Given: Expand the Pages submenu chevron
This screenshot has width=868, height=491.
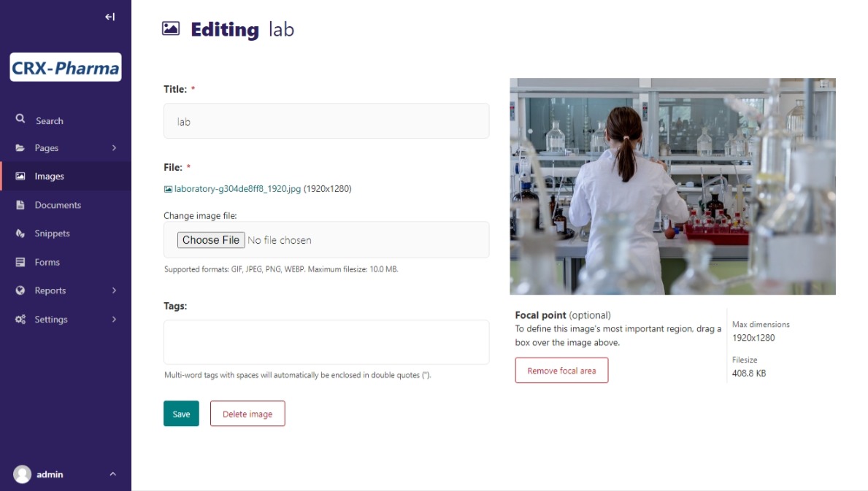Looking at the screenshot, I should pos(114,148).
